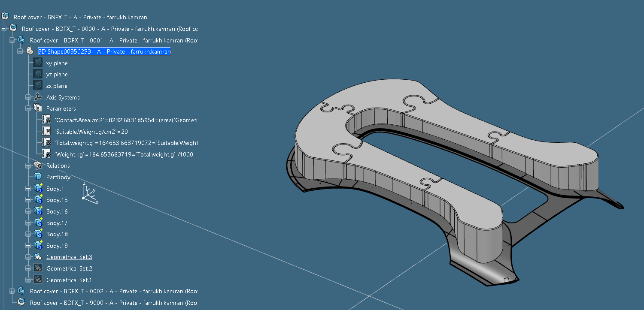Collapse the Parameters node
This screenshot has width=644, height=310.
pyautogui.click(x=28, y=108)
